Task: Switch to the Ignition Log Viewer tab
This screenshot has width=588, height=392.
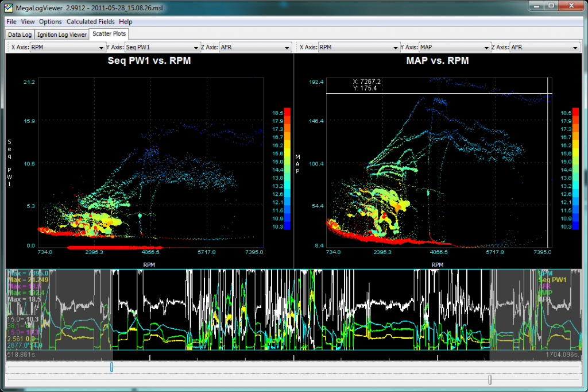Action: point(62,34)
